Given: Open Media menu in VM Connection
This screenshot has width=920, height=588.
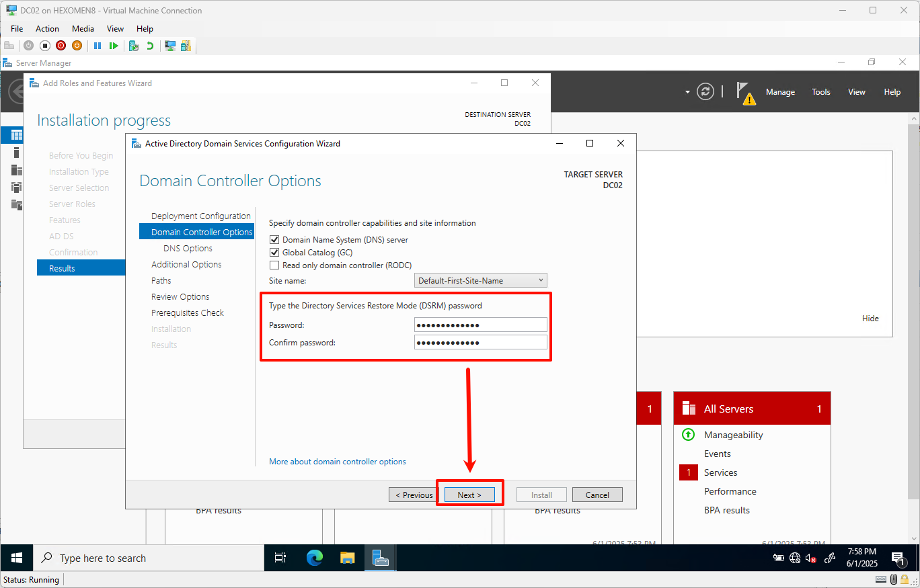Looking at the screenshot, I should [83, 29].
